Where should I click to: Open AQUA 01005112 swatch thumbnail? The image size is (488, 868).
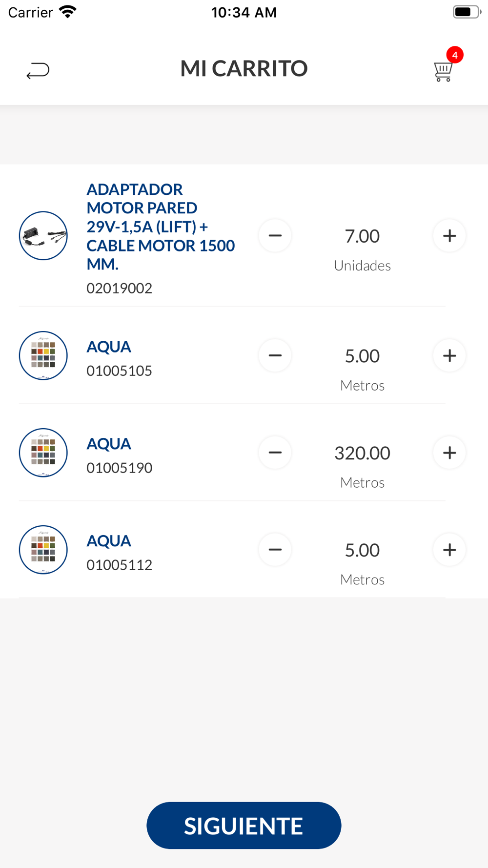(43, 550)
